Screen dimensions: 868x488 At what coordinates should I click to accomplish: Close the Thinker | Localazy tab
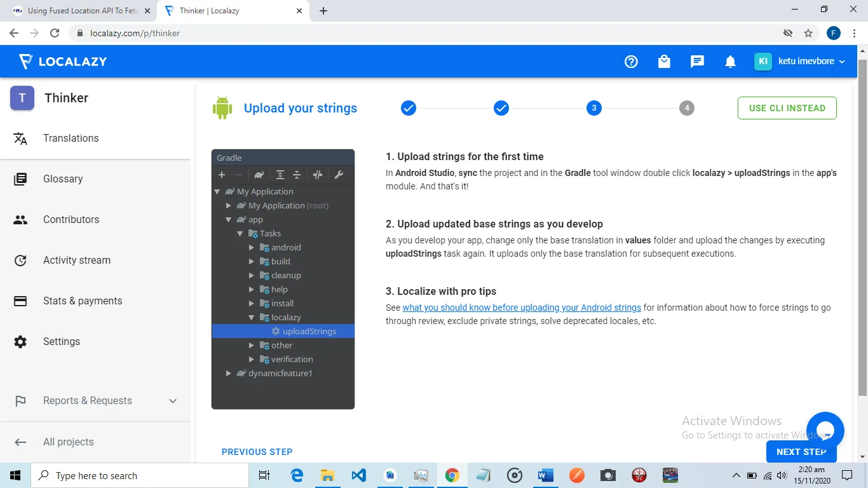[x=300, y=11]
